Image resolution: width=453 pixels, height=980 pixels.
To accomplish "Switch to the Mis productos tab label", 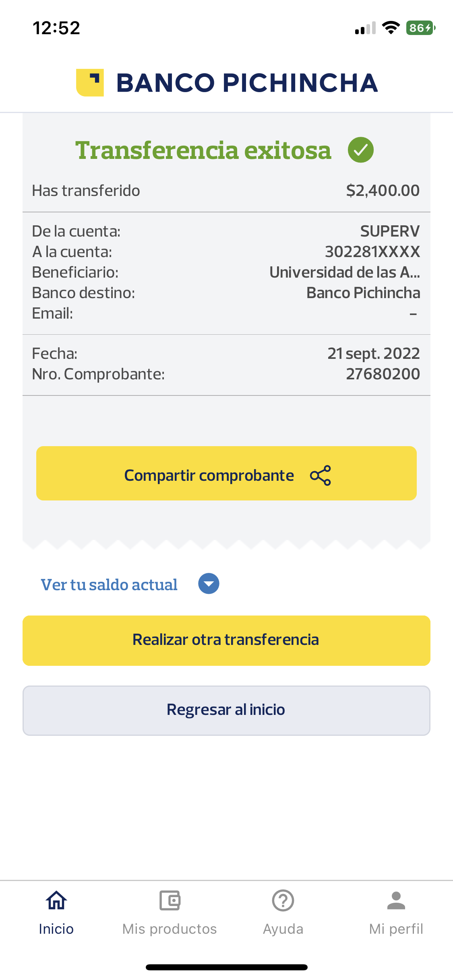I will (x=170, y=929).
